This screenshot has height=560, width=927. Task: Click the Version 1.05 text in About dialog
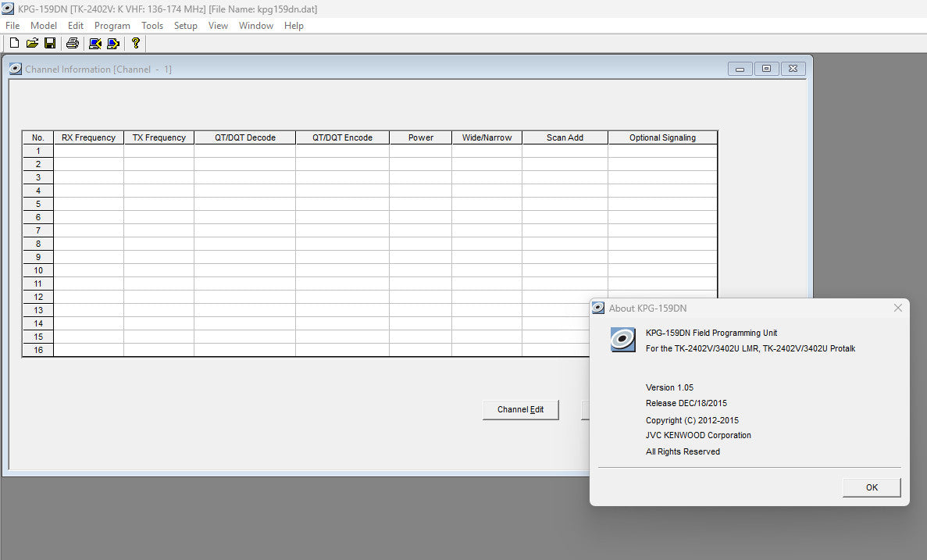(x=669, y=387)
